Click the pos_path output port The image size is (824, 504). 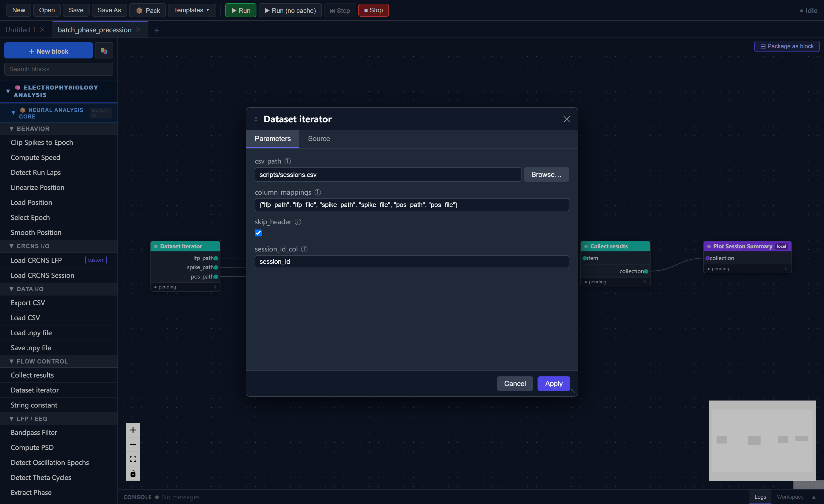216,277
